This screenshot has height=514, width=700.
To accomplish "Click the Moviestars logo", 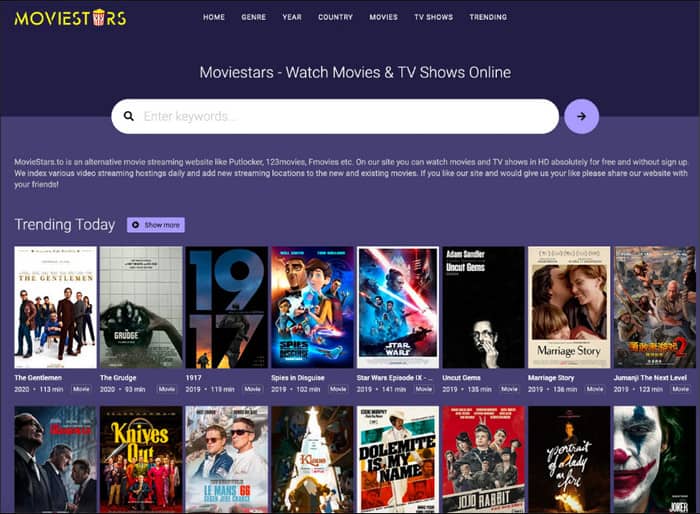I will click(71, 18).
